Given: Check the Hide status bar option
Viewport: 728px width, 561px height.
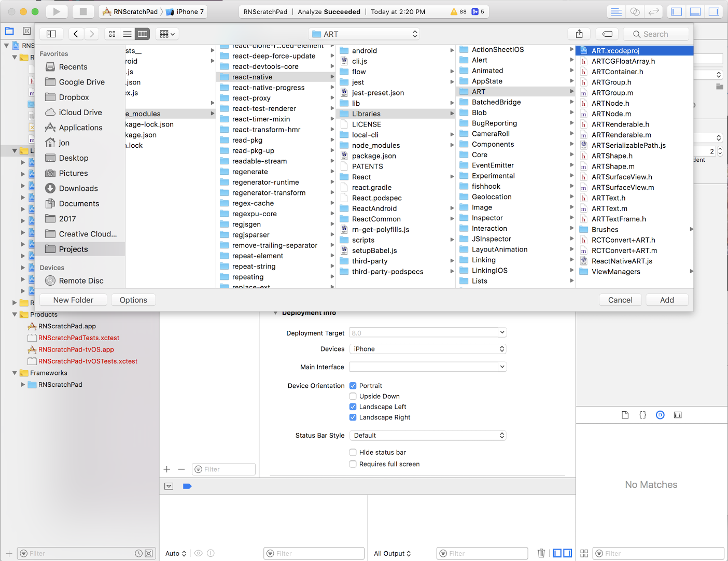Looking at the screenshot, I should pos(353,452).
